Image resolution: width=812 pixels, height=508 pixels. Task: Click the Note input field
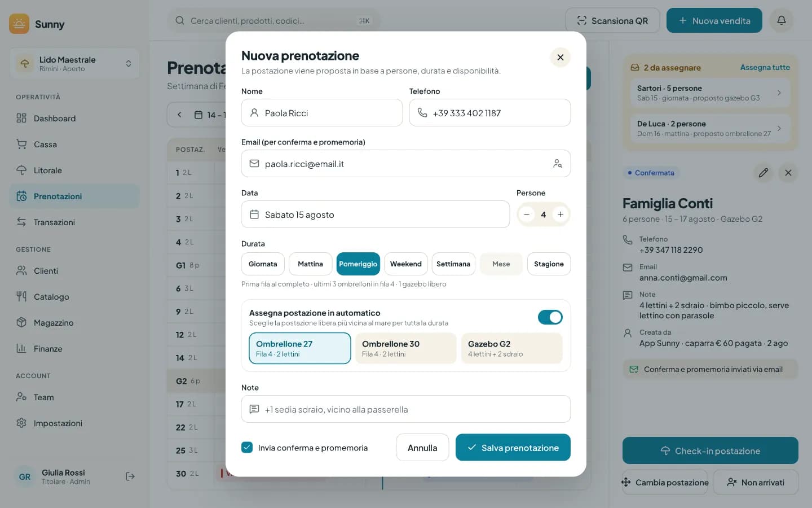tap(406, 409)
